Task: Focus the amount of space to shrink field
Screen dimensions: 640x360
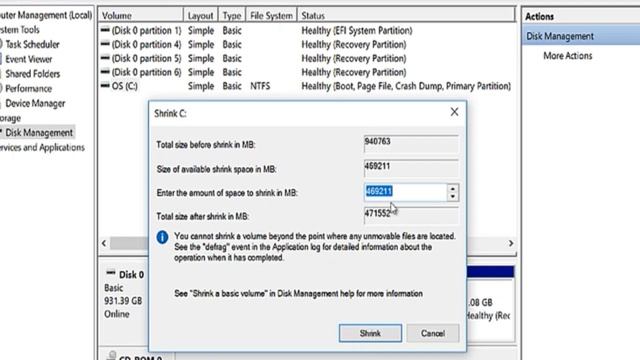Action: pos(406,192)
